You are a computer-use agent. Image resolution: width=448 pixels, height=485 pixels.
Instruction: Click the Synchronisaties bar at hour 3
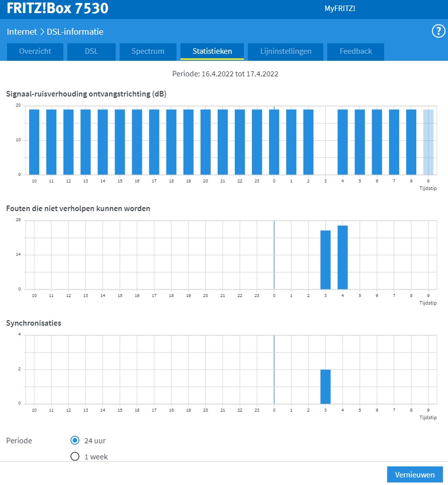pyautogui.click(x=325, y=386)
